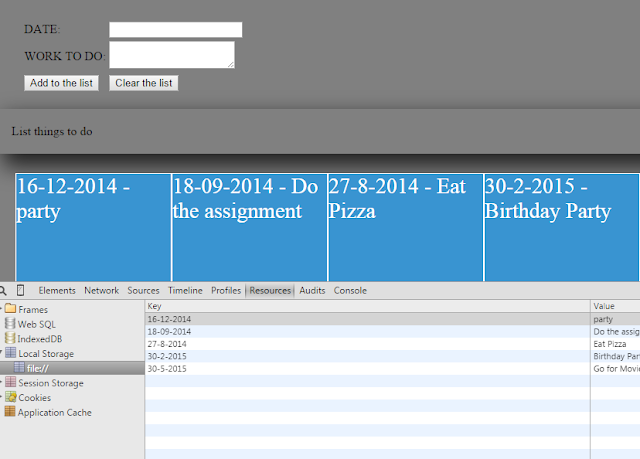The height and width of the screenshot is (459, 640).
Task: Click the file:// storage table icon
Action: [x=20, y=367]
